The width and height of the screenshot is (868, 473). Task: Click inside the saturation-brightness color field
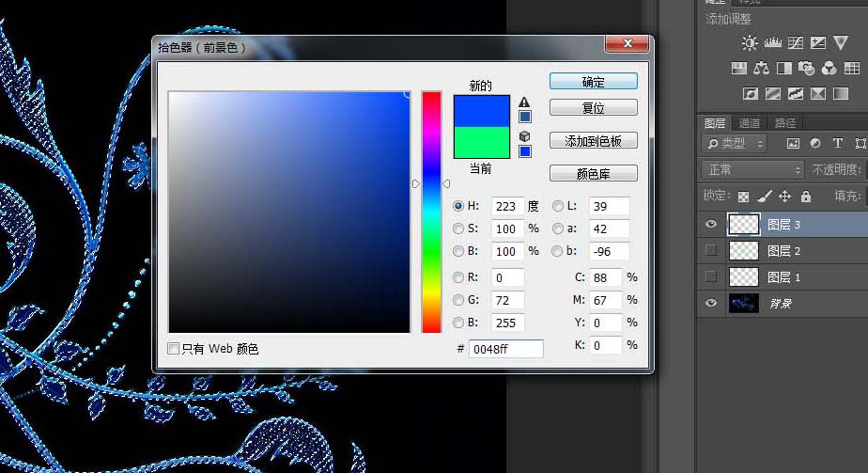coord(289,213)
